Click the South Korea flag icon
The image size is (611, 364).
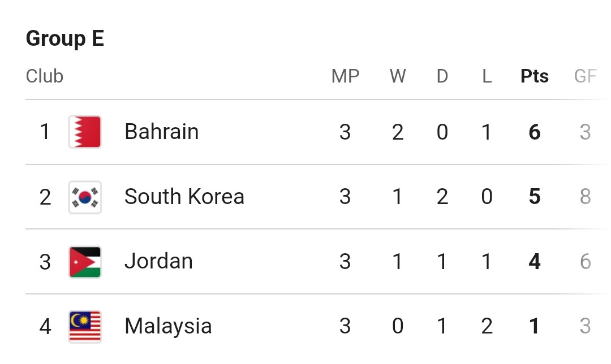tap(85, 197)
